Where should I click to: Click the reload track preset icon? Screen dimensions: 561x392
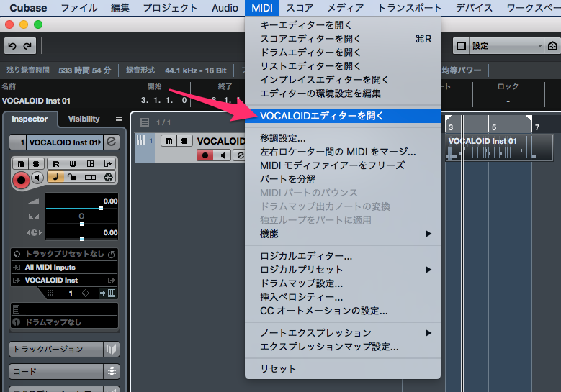click(x=112, y=255)
